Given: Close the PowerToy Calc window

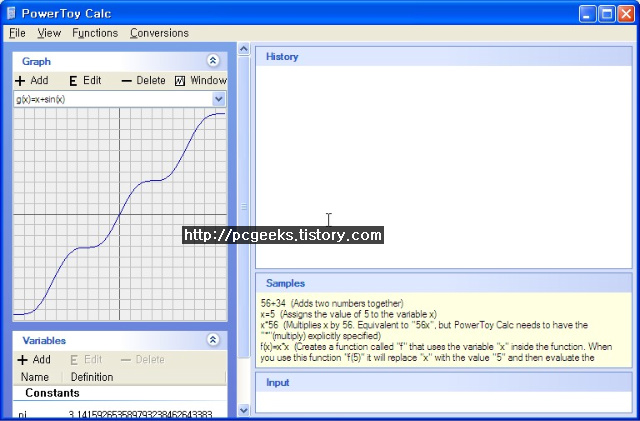Looking at the screenshot, I should 626,14.
